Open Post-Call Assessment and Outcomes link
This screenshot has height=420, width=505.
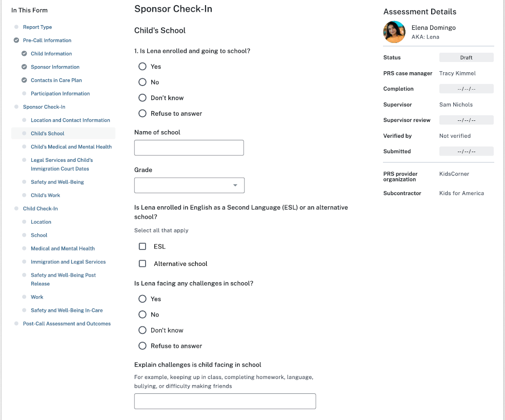(x=67, y=324)
